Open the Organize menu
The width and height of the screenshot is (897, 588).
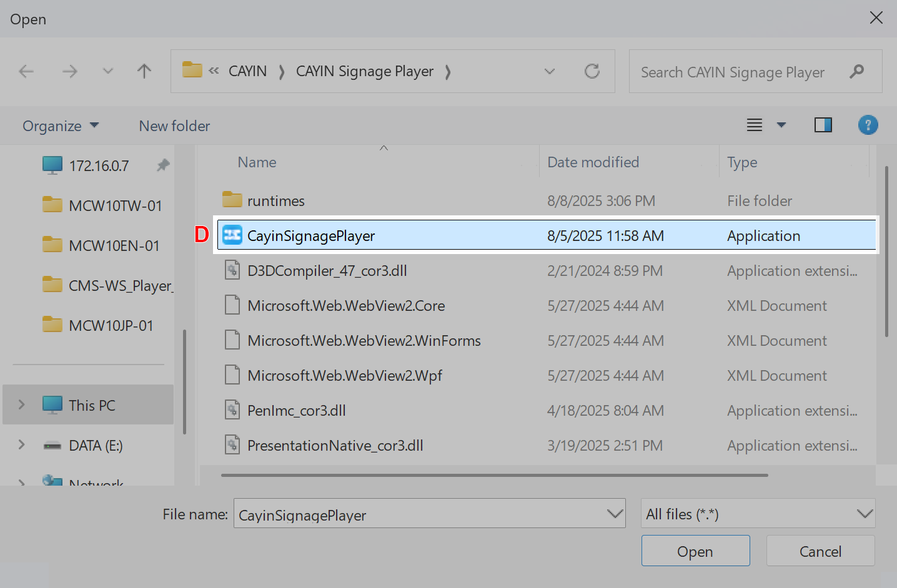61,125
